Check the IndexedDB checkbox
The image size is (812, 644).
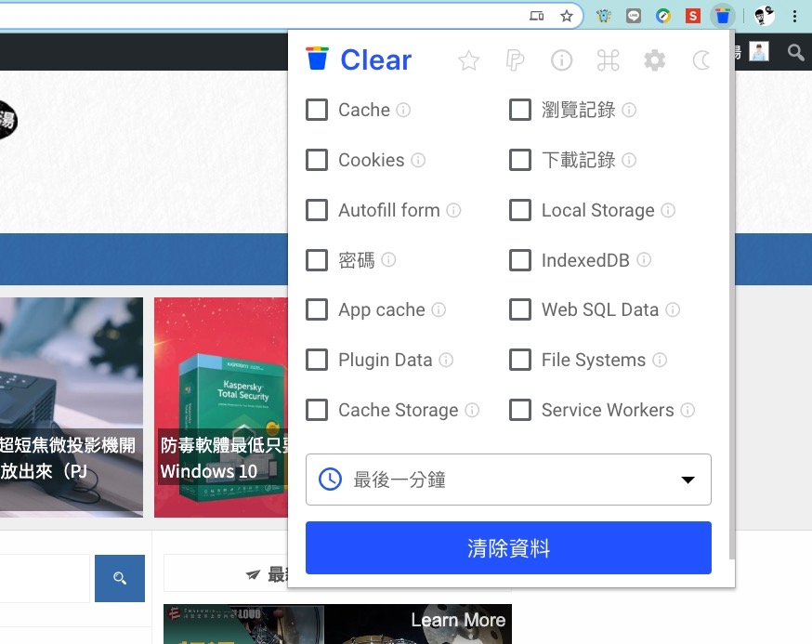[x=520, y=259]
